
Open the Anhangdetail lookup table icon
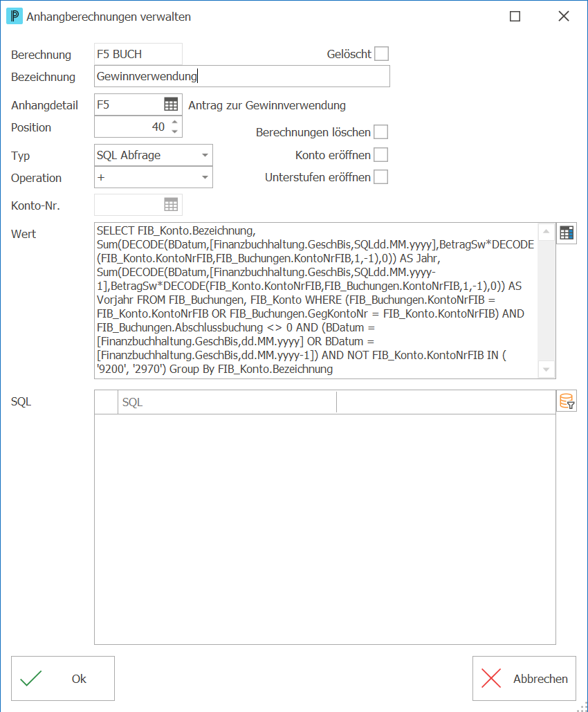[171, 104]
